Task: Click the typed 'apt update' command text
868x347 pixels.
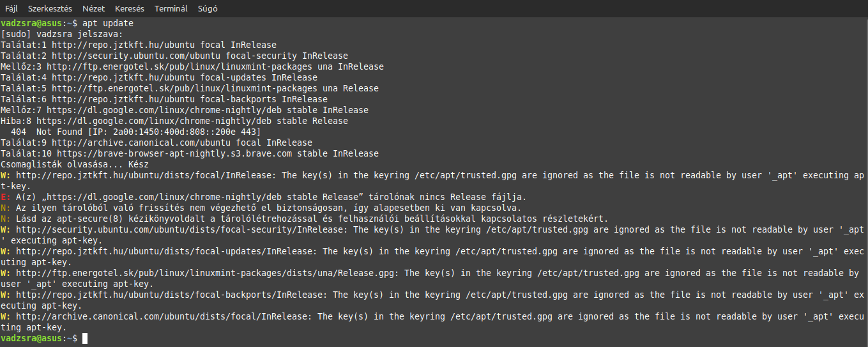Action: [x=108, y=23]
